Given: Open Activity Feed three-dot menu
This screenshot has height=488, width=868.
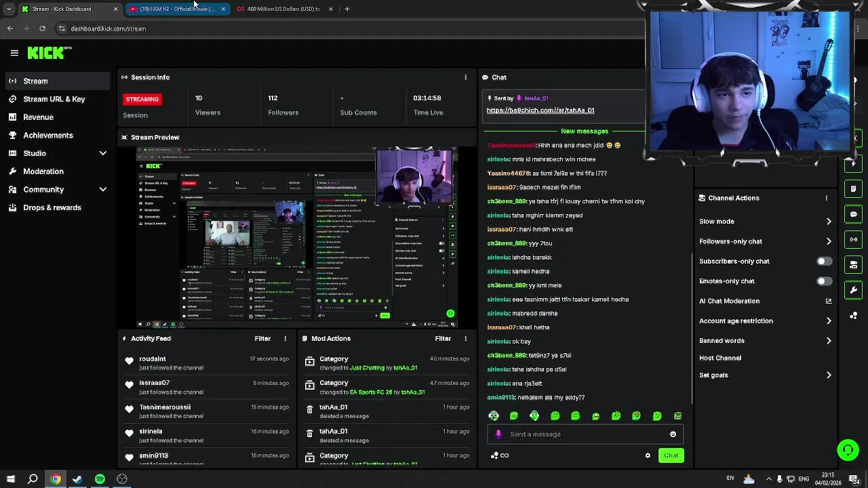Looking at the screenshot, I should pos(285,338).
